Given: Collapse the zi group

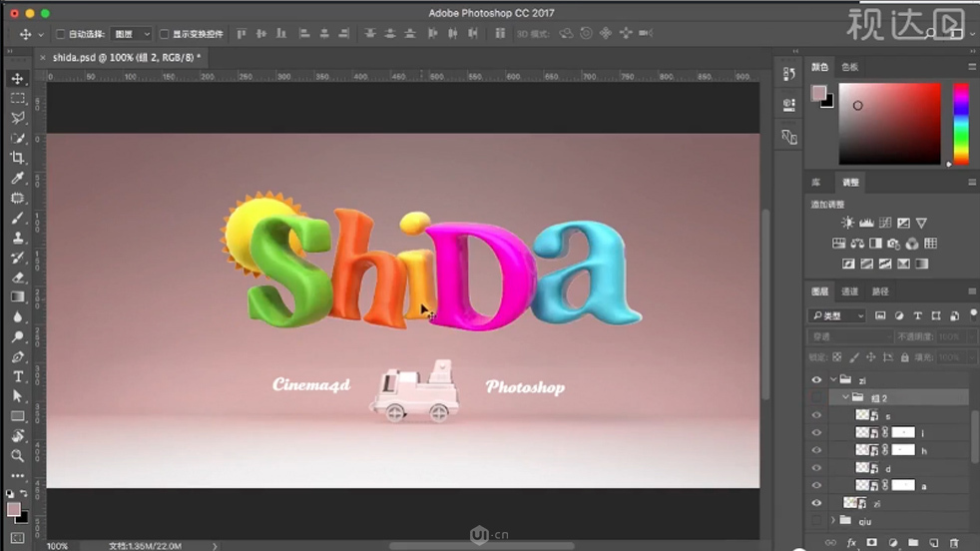Looking at the screenshot, I should coord(833,379).
